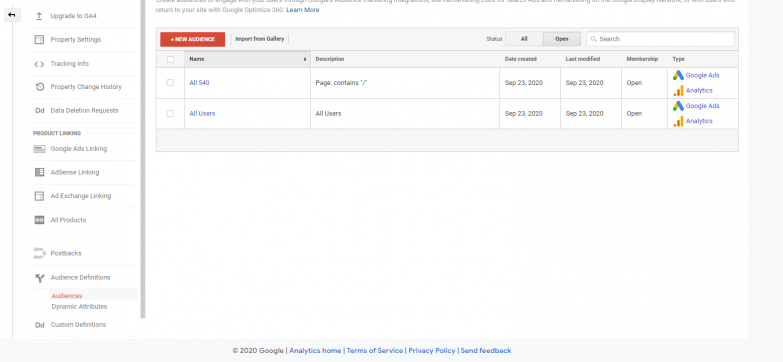Click the Property Settings panel icon
Image resolution: width=783 pixels, height=362 pixels.
point(39,40)
